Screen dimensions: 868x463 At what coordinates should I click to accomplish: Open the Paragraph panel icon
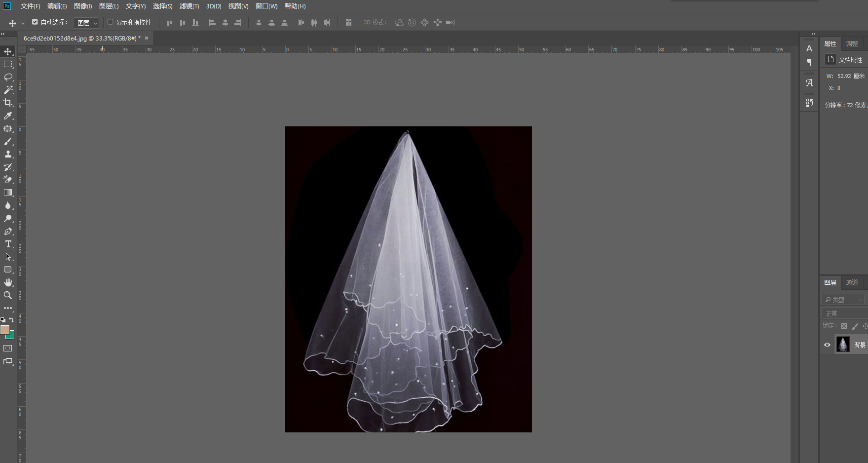tap(809, 62)
